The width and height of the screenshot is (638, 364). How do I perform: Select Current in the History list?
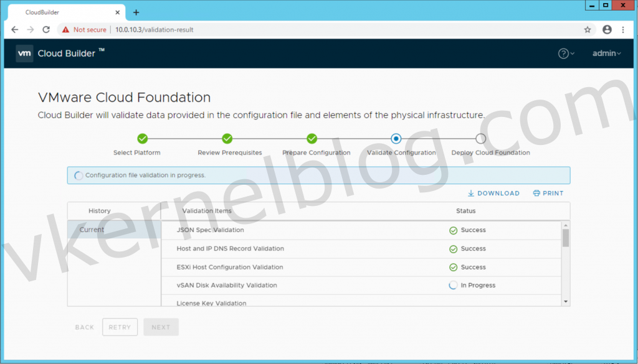[x=92, y=230]
